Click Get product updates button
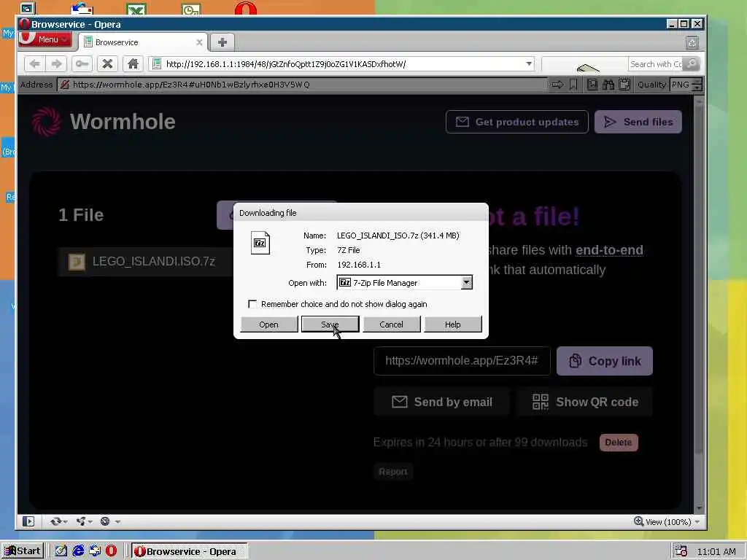 517,122
